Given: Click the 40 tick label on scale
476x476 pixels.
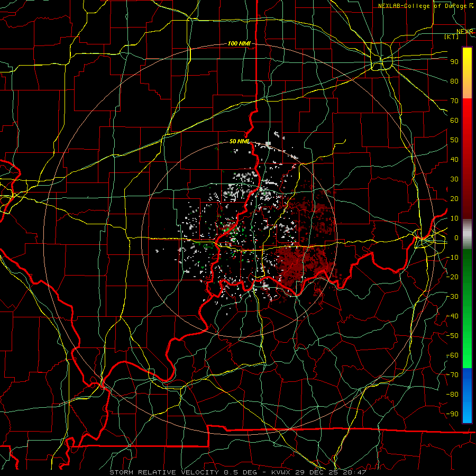Looking at the screenshot, I should click(454, 159).
